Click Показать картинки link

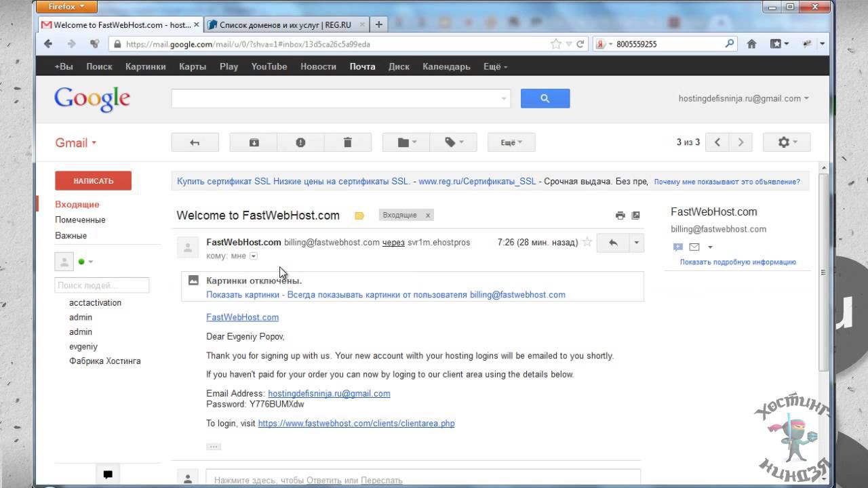coord(243,295)
